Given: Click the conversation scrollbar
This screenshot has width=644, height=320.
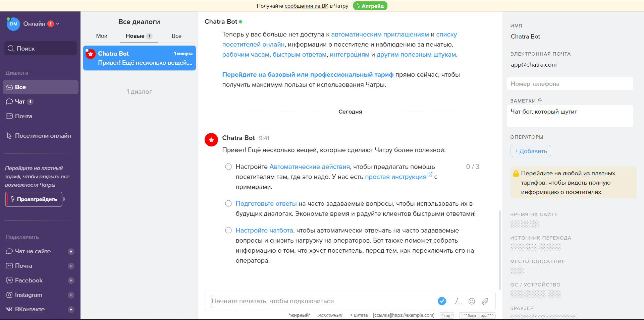Looking at the screenshot, I should click(x=500, y=250).
